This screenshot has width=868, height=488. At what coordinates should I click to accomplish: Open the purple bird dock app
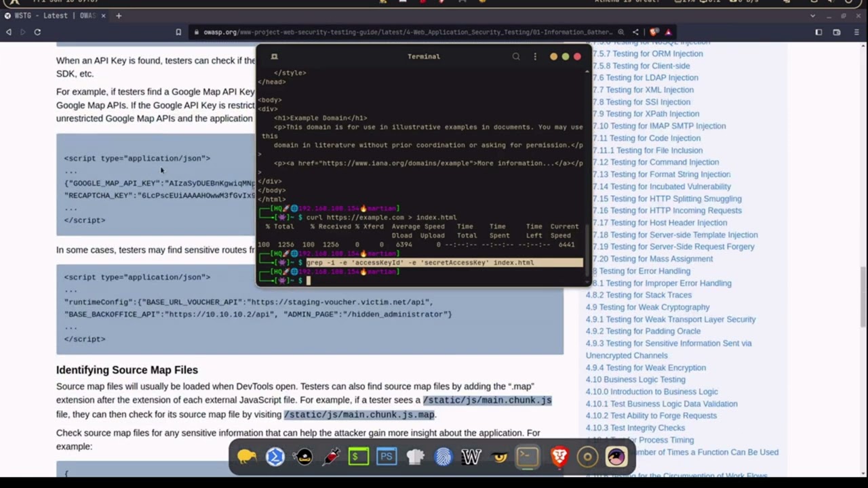tap(616, 457)
